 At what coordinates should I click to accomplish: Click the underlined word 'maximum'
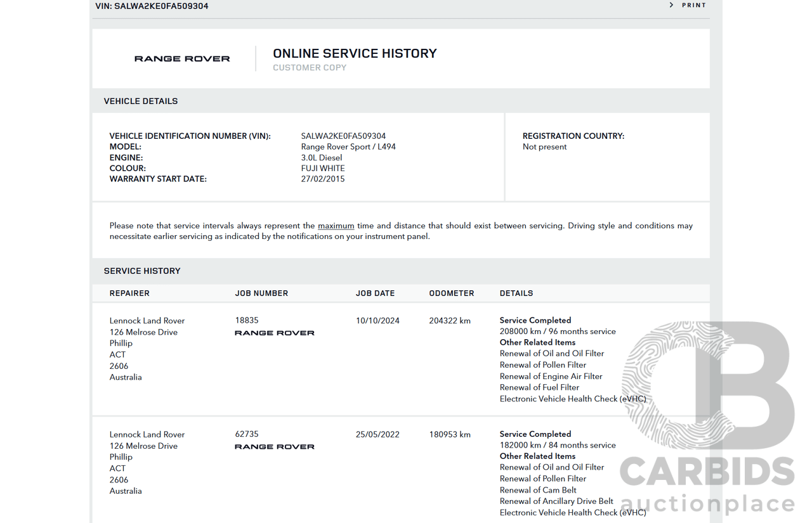click(x=336, y=226)
